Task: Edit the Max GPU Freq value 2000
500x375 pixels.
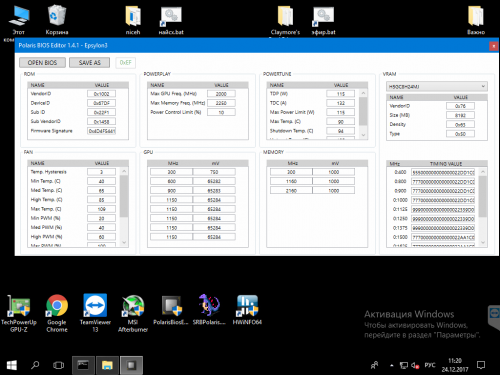Action: tap(221, 94)
